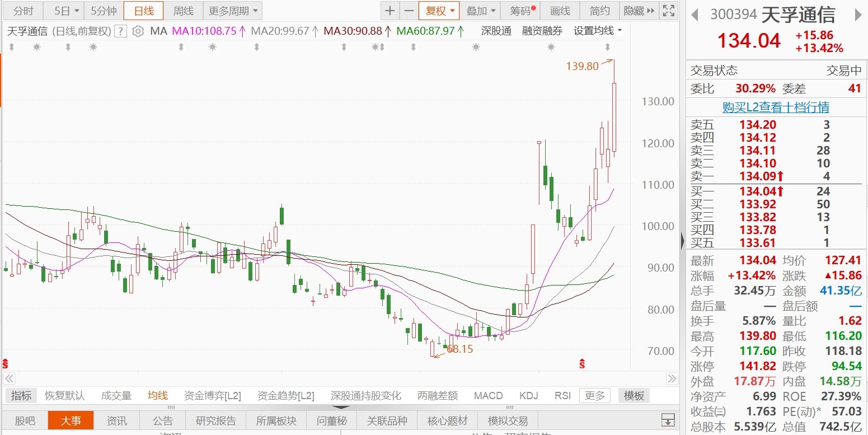Click 恢复默认 to reset indicators
Screen dimensions: 868x435
[x=65, y=396]
